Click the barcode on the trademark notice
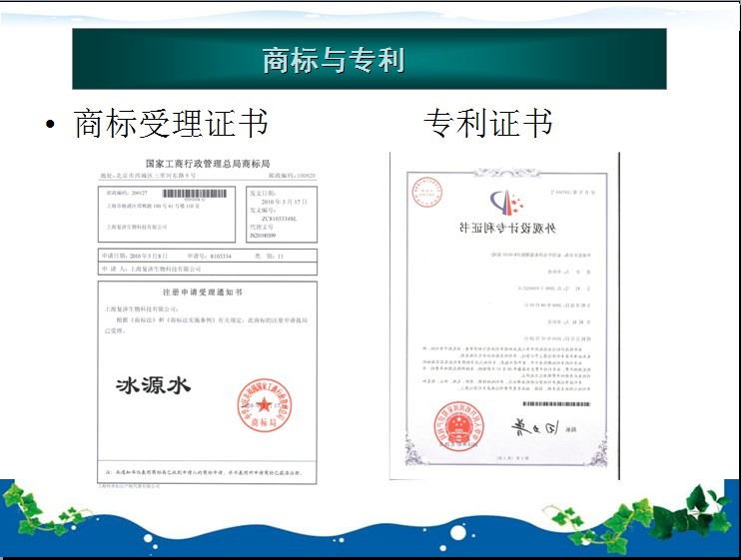The height and width of the screenshot is (560, 741). pos(194,194)
